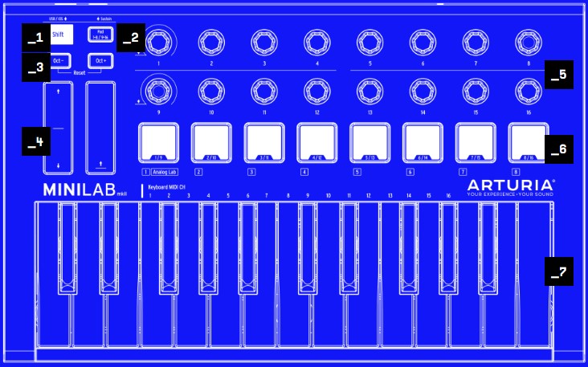
Task: Select rotary knob 14
Action: pos(423,91)
